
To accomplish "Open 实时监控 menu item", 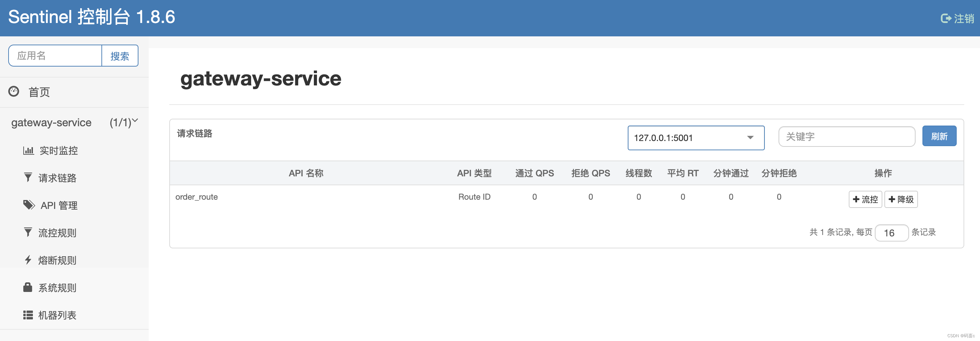I will pos(59,151).
